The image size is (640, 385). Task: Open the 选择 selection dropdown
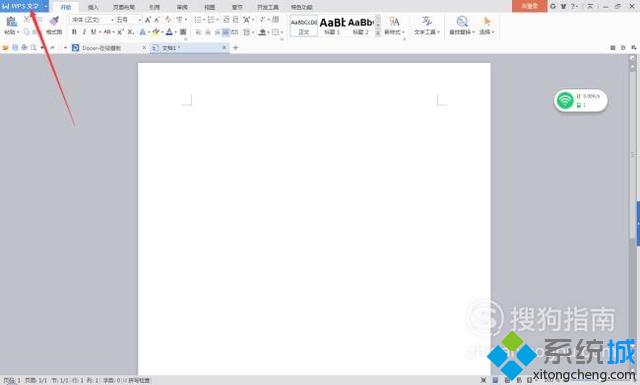(486, 25)
